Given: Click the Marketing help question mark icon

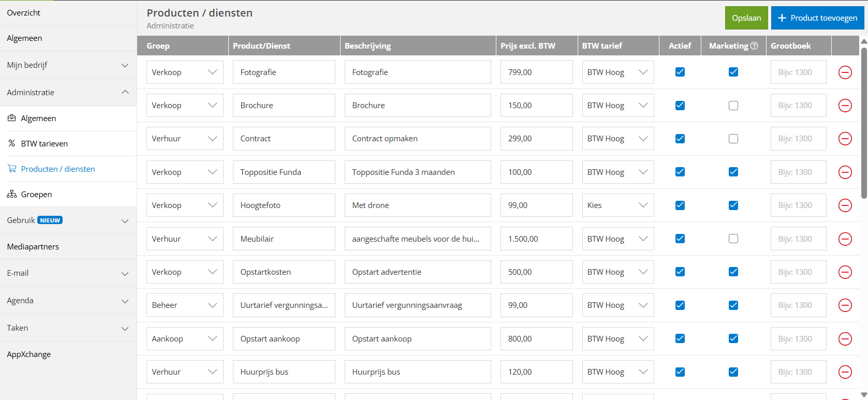Looking at the screenshot, I should pos(754,46).
